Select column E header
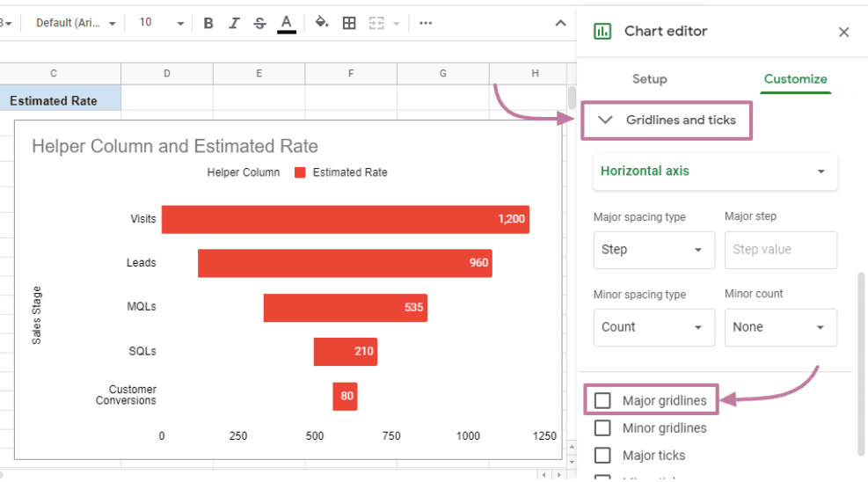 (259, 74)
